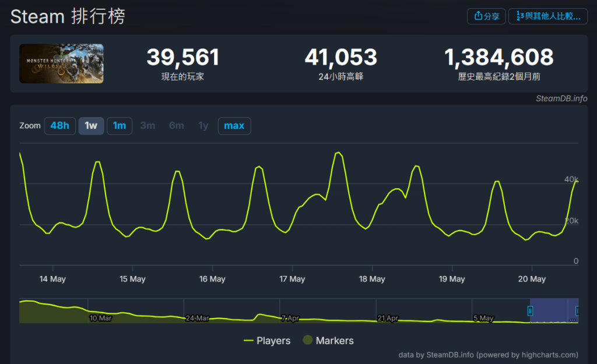Image resolution: width=597 pixels, height=364 pixels.
Task: Select the 3m zoom range
Action: pos(148,126)
